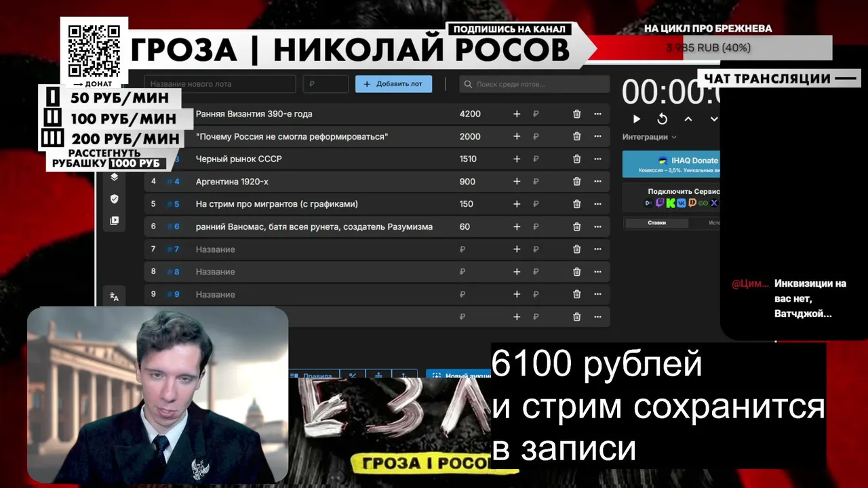Connect the green Kick service icon
The width and height of the screenshot is (868, 488).
(671, 203)
